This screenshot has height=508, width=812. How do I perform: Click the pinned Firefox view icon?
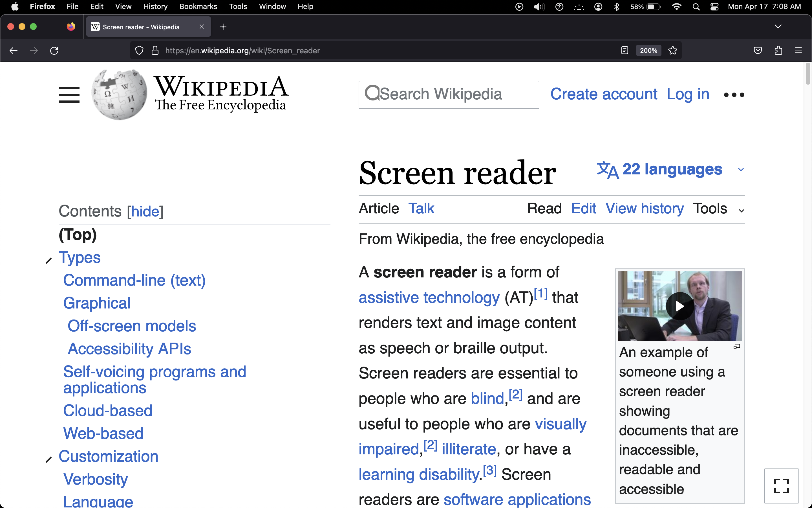[x=71, y=27]
